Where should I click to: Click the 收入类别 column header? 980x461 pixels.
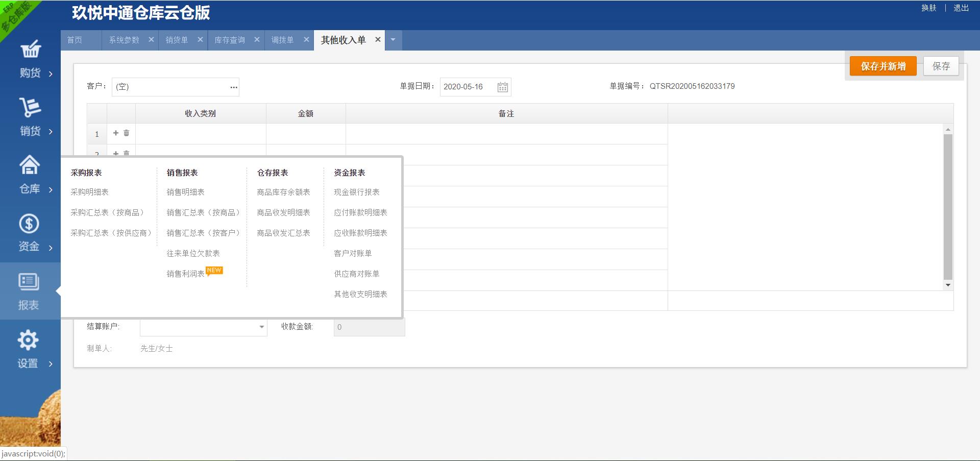[x=201, y=113]
